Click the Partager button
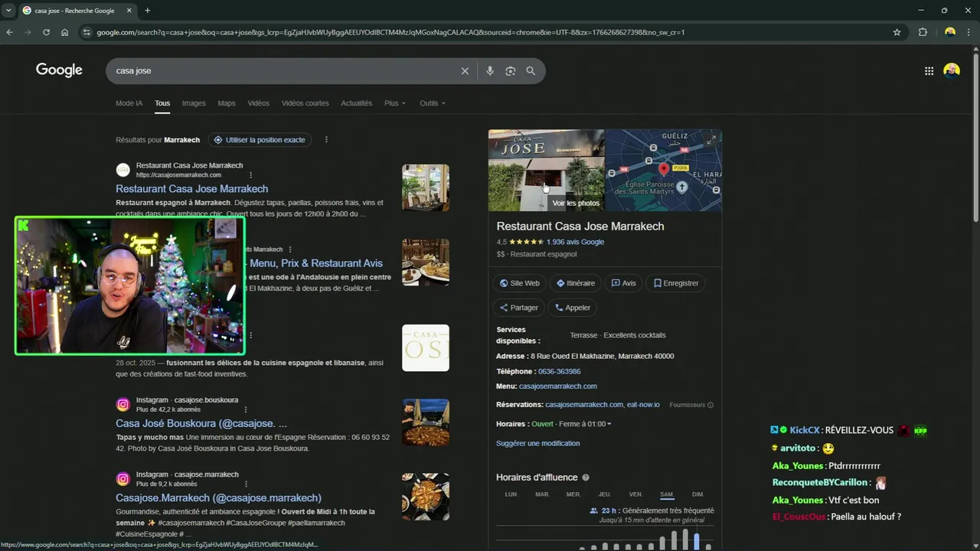980x551 pixels. [519, 308]
